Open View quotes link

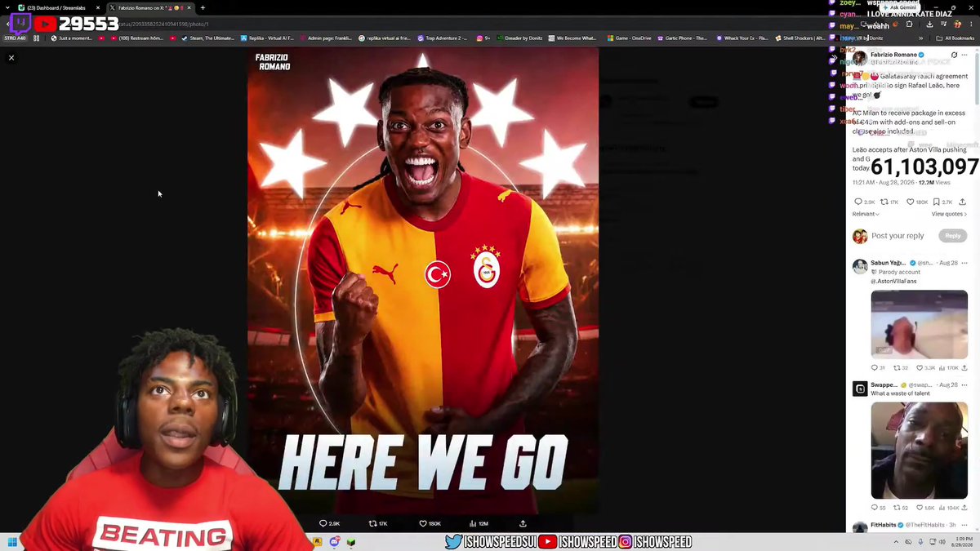[949, 214]
